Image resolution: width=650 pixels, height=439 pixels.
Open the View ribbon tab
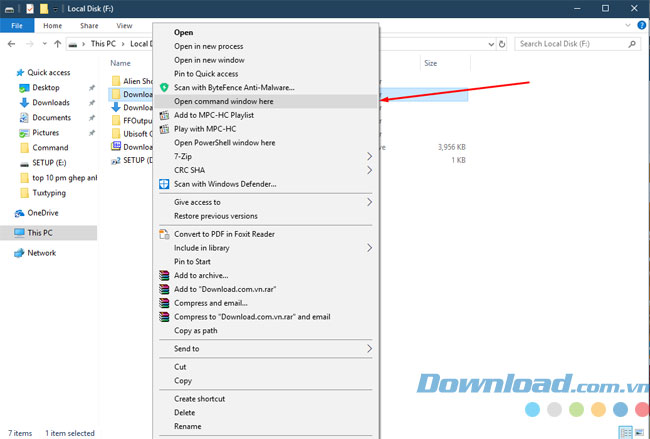coord(124,25)
